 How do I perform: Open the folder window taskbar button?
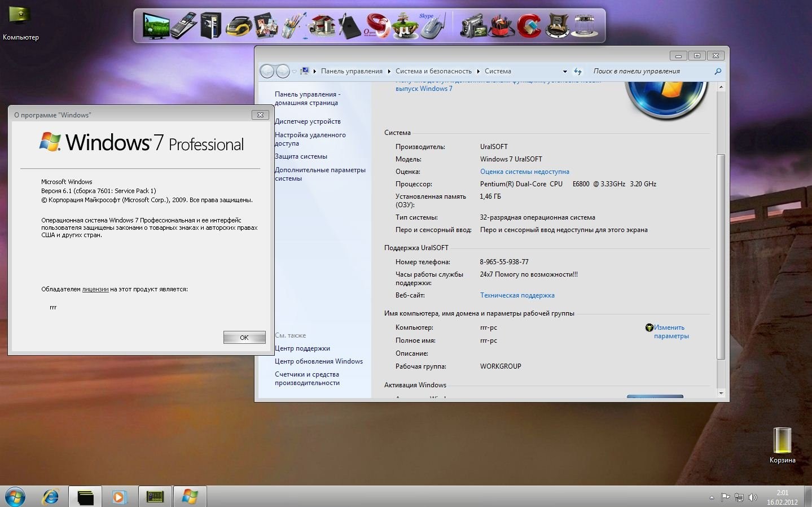point(85,497)
